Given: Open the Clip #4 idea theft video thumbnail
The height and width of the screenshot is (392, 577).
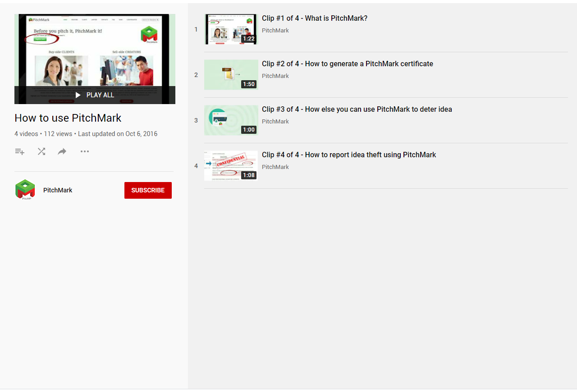Looking at the screenshot, I should (x=231, y=166).
